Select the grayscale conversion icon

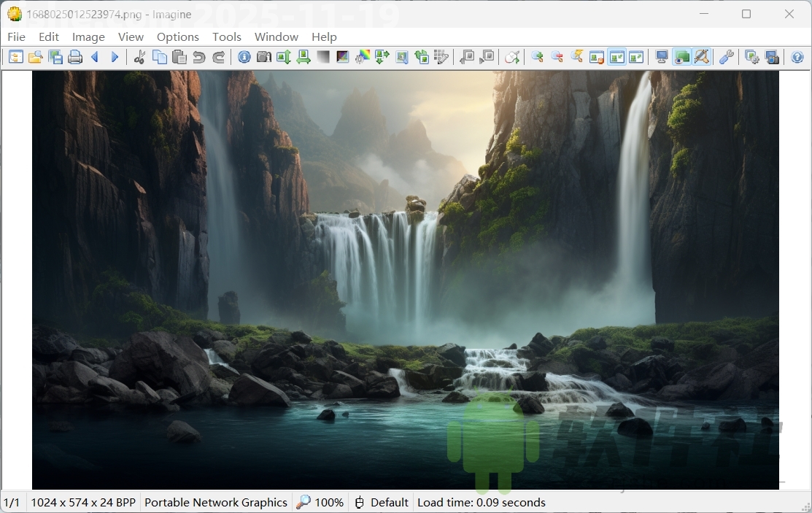click(x=322, y=56)
